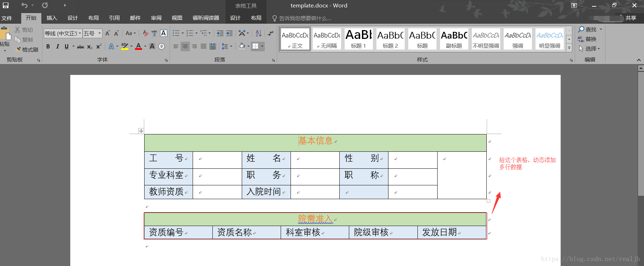This screenshot has width=644, height=266.
Task: Click 选择 (Select) button
Action: click(590, 48)
